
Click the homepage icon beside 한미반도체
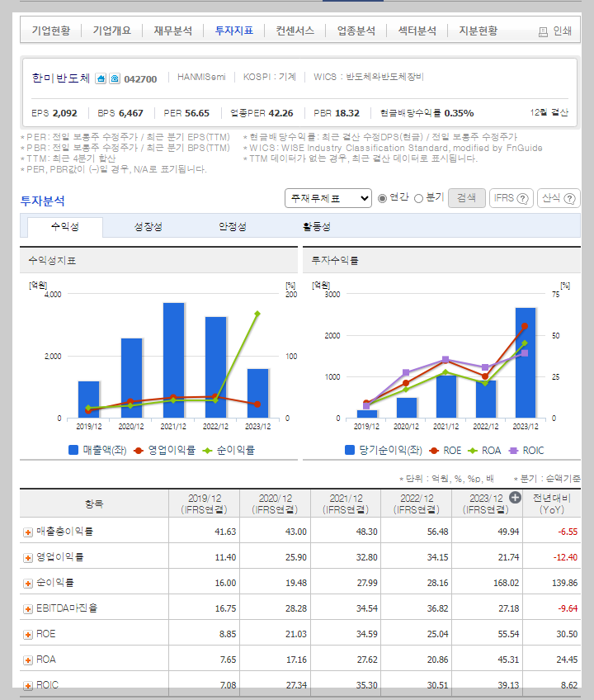click(101, 79)
